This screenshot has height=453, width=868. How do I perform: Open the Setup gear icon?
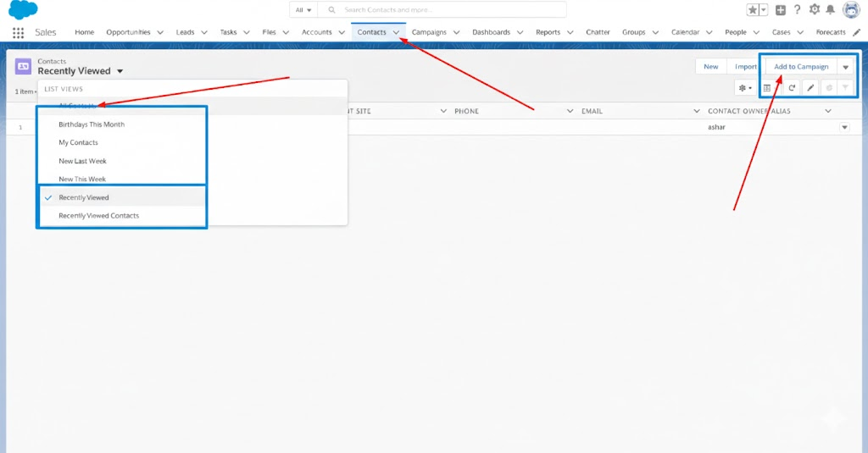click(x=815, y=10)
